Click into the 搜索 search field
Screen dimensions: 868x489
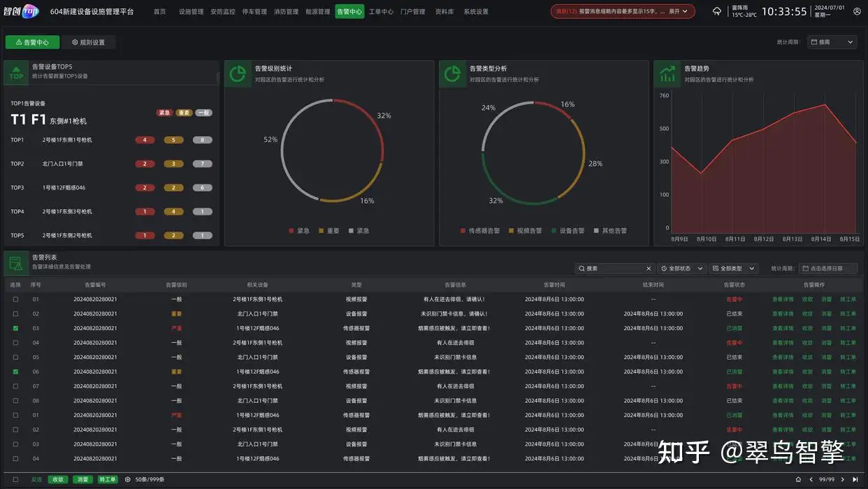[615, 269]
